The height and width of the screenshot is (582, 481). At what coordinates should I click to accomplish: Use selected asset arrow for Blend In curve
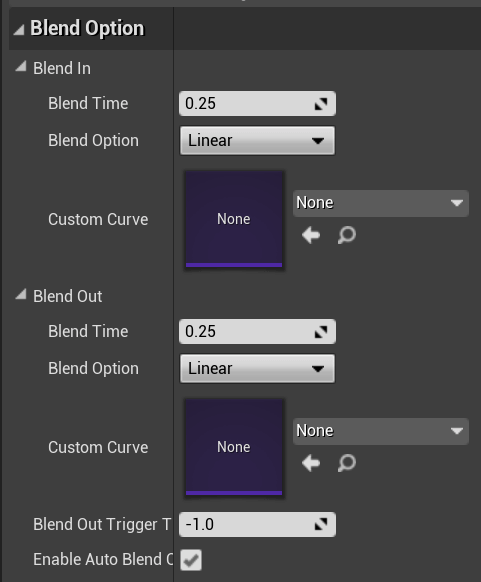(x=311, y=235)
